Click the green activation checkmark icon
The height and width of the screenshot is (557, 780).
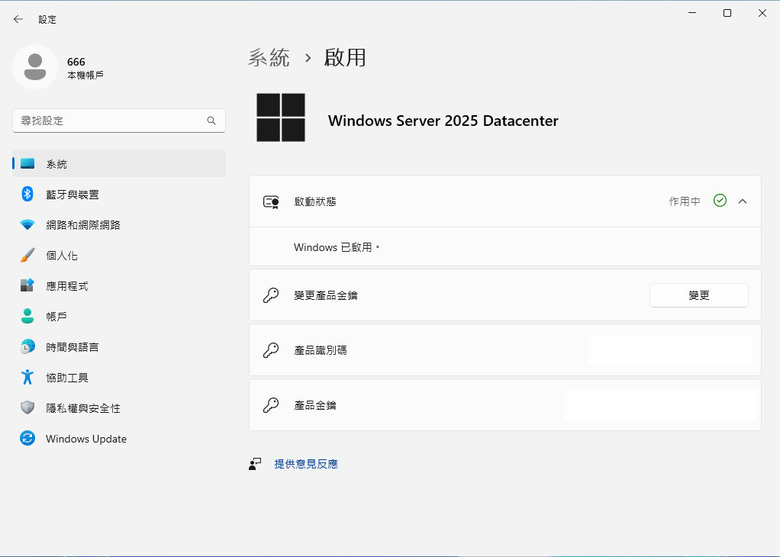(720, 200)
